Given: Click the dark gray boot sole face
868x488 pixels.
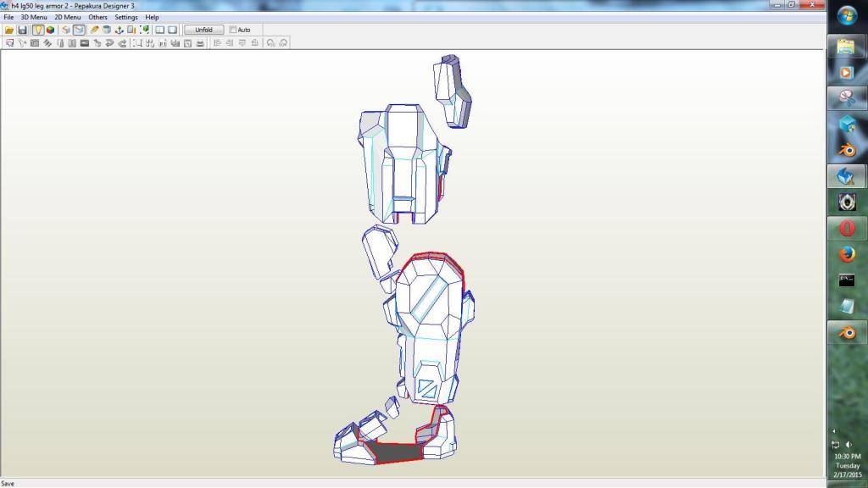Looking at the screenshot, I should [x=396, y=452].
